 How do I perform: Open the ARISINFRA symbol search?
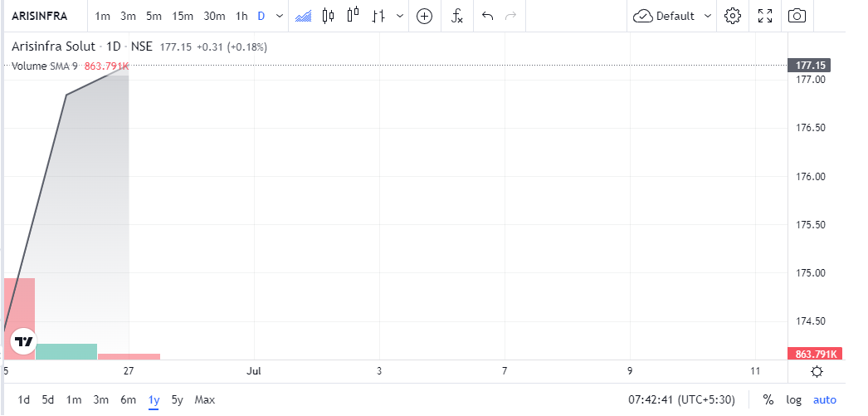(x=40, y=16)
